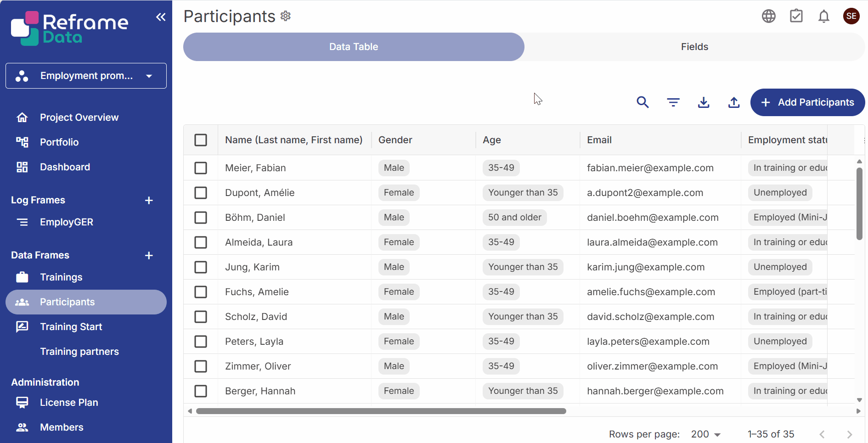Viewport: 868px width, 443px height.
Task: Switch to the Fields tab
Action: tap(694, 47)
